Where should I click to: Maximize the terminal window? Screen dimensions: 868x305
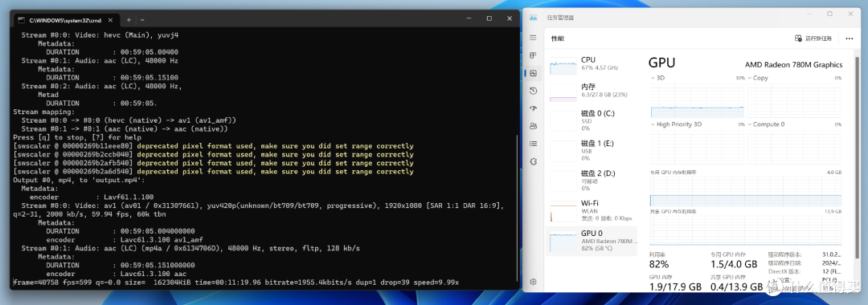[489, 18]
